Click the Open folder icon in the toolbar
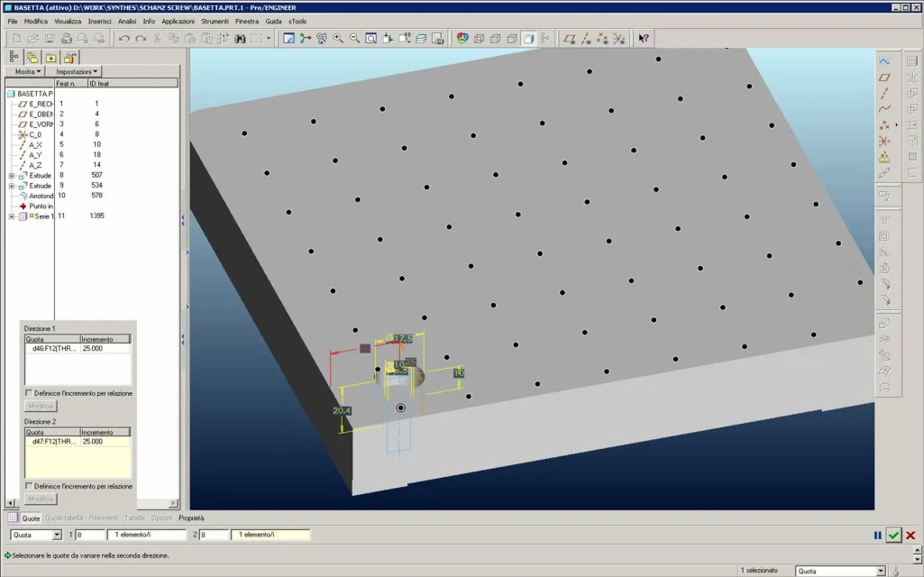Screen dimensions: 924x577 pos(33,39)
